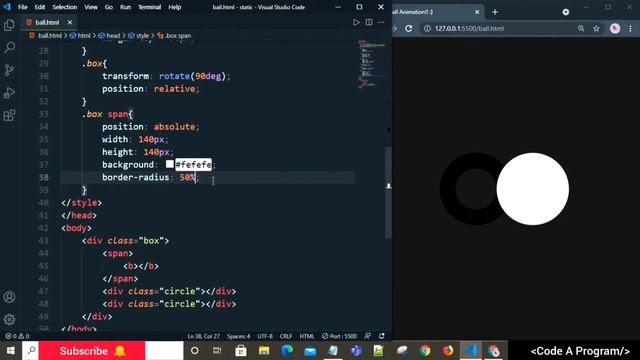Click Spaces: 4 indentation setting

238,336
